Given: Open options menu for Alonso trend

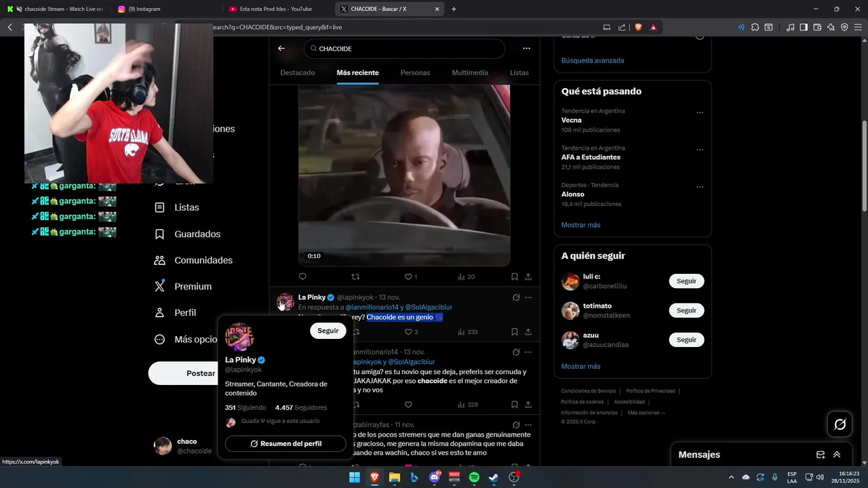Looking at the screenshot, I should click(700, 187).
